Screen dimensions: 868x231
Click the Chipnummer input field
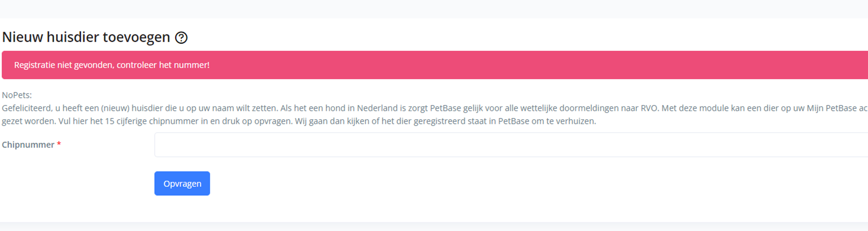[511, 145]
